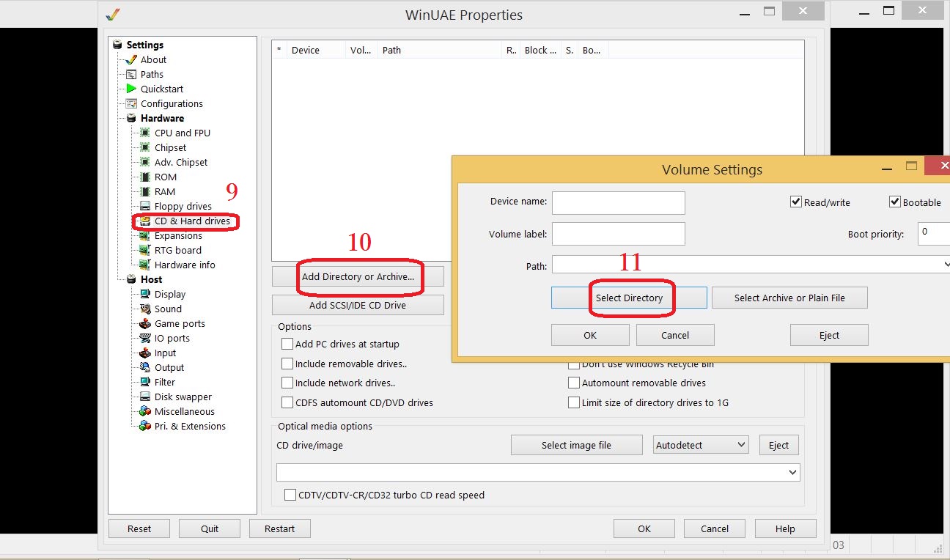Click the Quit button
Screen dimensions: 950x560
[210, 528]
